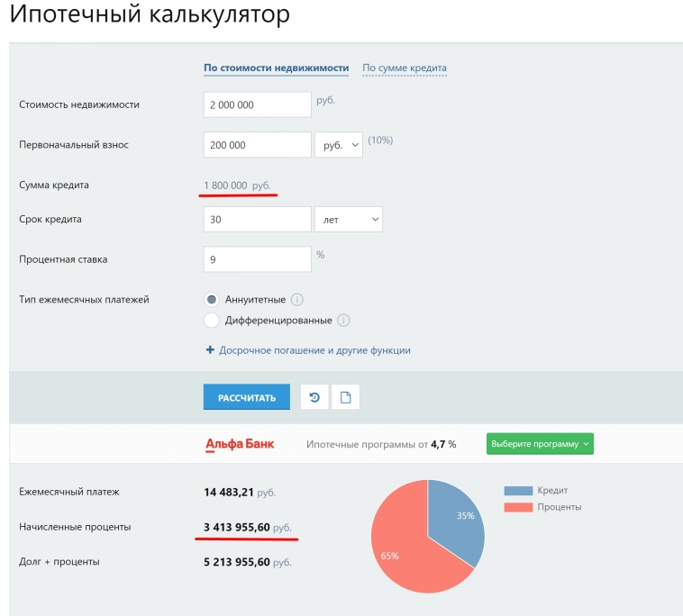Viewport: 683px width, 616px height.
Task: Open the down payment unit dropdown (руб.)
Action: tap(338, 145)
